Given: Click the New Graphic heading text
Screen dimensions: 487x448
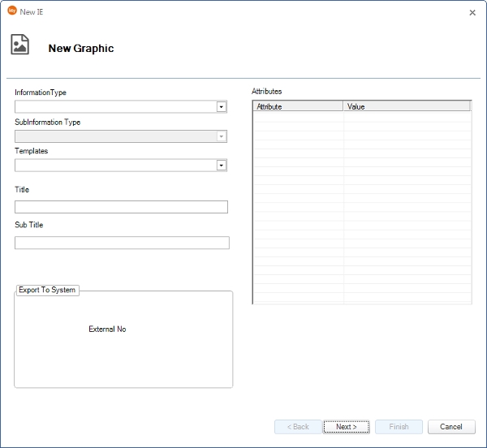Looking at the screenshot, I should click(81, 49).
